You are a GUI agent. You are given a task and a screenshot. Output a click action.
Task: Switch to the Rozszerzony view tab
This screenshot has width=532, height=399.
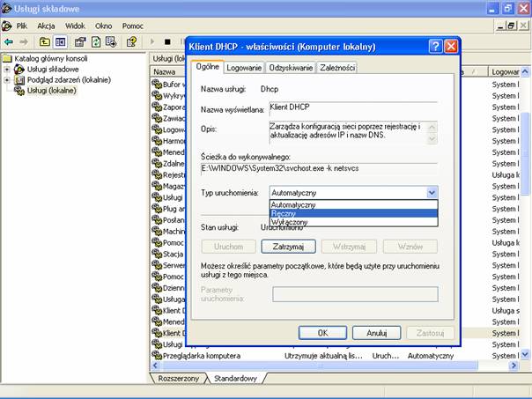coord(179,379)
